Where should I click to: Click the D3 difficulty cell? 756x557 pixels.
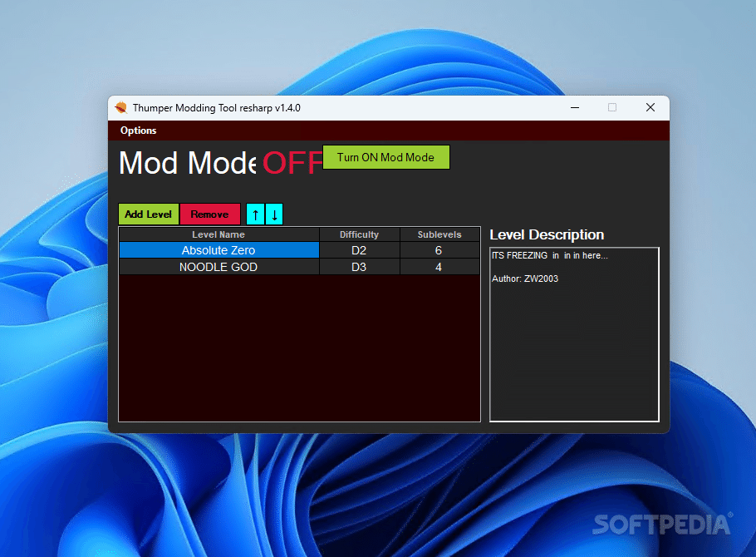click(x=359, y=267)
